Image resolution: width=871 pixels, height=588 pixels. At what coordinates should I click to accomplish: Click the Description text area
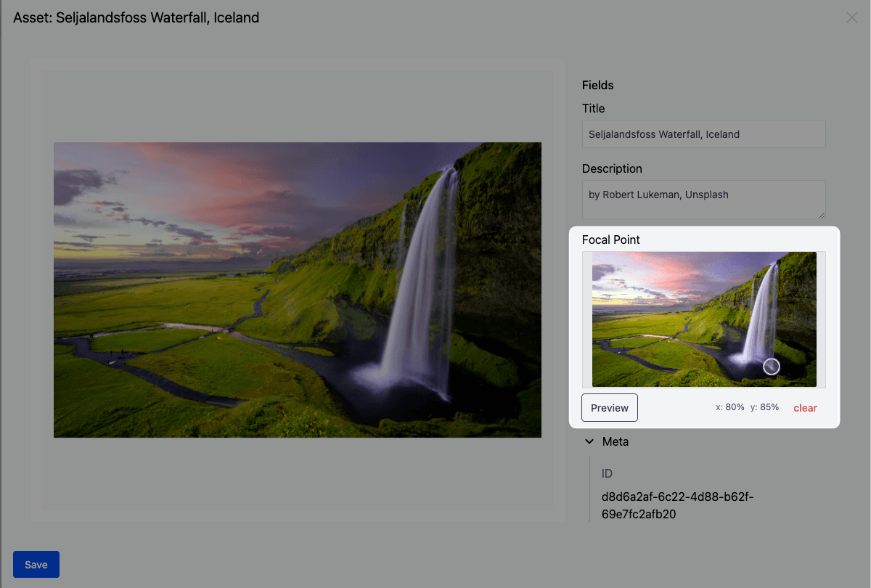(x=704, y=200)
